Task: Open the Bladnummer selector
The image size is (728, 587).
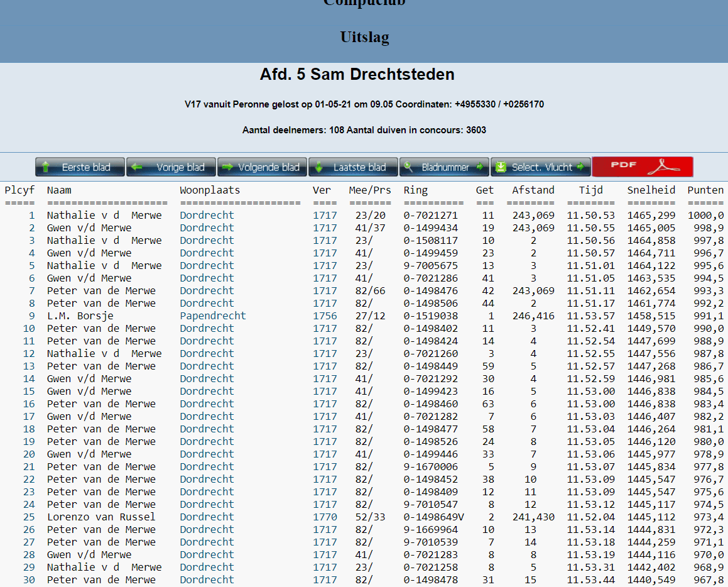Action: [444, 167]
